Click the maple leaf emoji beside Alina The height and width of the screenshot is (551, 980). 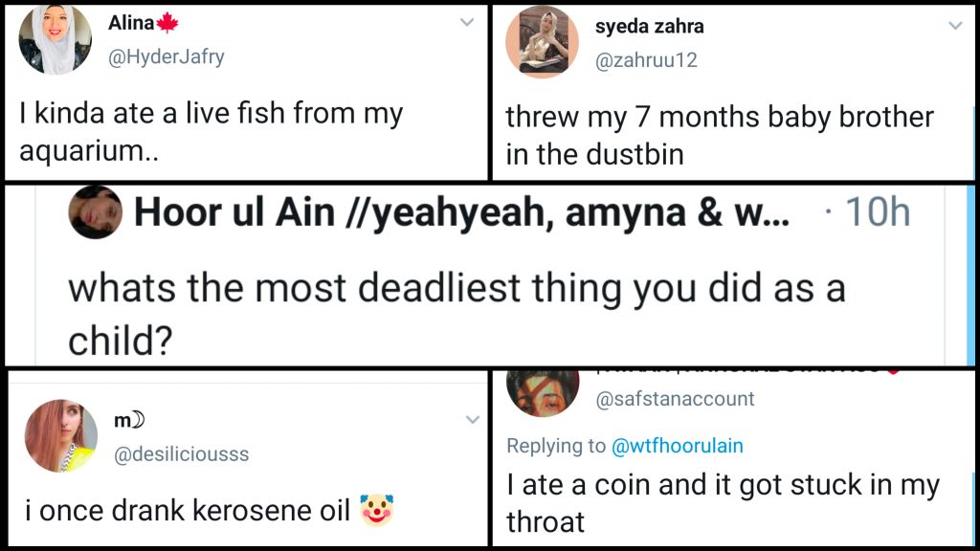pyautogui.click(x=167, y=23)
